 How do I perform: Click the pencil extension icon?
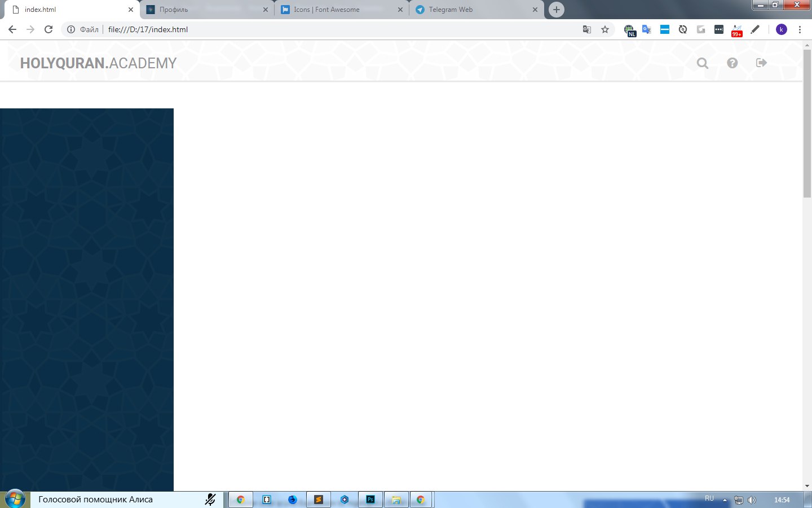pyautogui.click(x=755, y=29)
